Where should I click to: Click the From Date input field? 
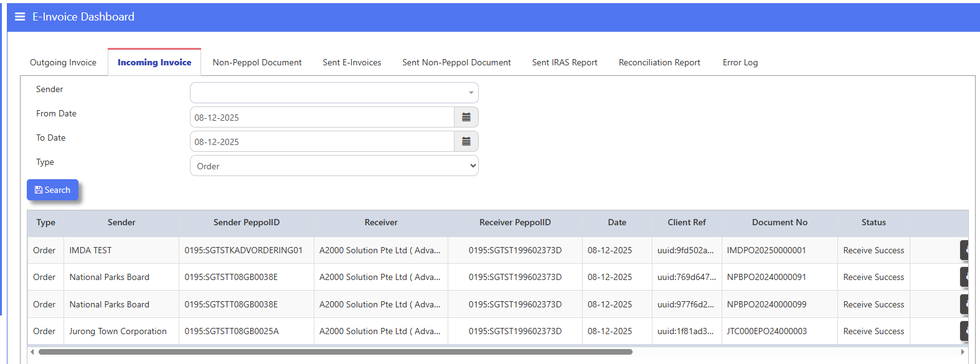(322, 117)
